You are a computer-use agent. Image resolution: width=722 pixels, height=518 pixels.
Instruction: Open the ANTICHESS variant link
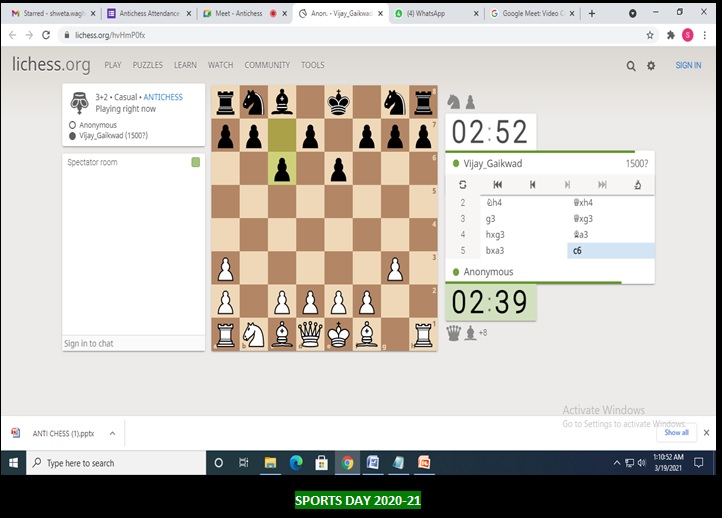point(163,97)
